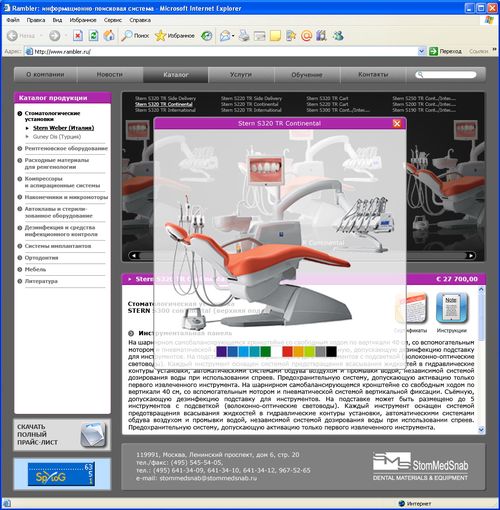This screenshot has width=500, height=510.
Task: Select Компрессоры и аспирационные системы category
Action: [62, 182]
